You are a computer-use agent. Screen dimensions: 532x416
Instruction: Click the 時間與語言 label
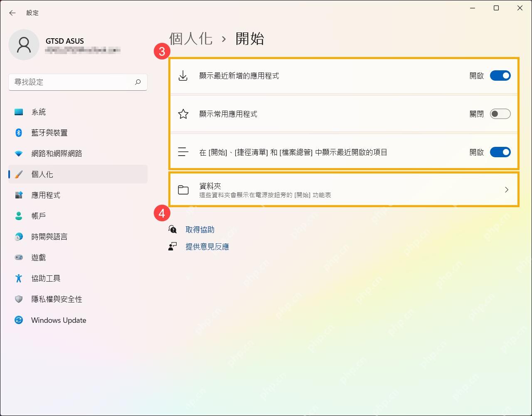tap(49, 237)
